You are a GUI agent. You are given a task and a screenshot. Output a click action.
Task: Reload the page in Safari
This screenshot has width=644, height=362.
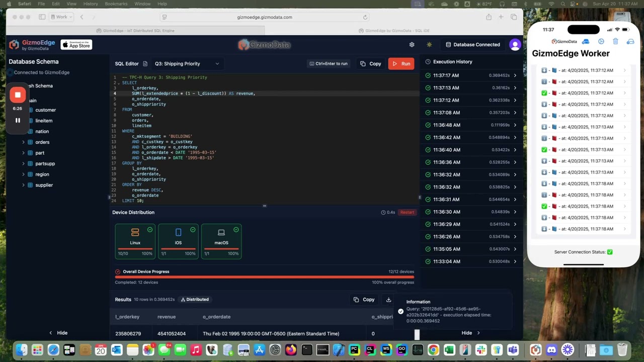click(x=365, y=17)
